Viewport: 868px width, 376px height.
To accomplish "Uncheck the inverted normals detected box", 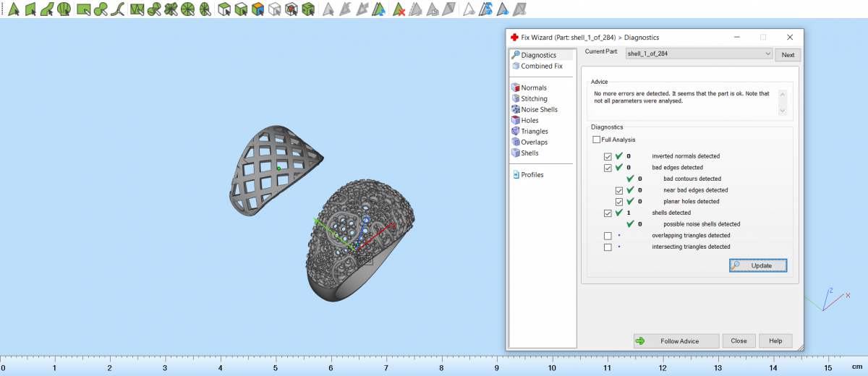I will click(608, 156).
